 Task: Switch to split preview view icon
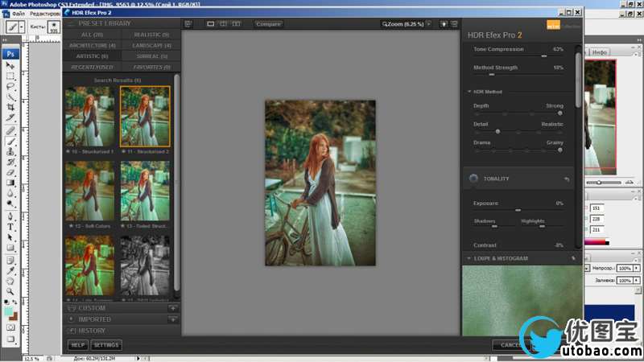tap(223, 24)
